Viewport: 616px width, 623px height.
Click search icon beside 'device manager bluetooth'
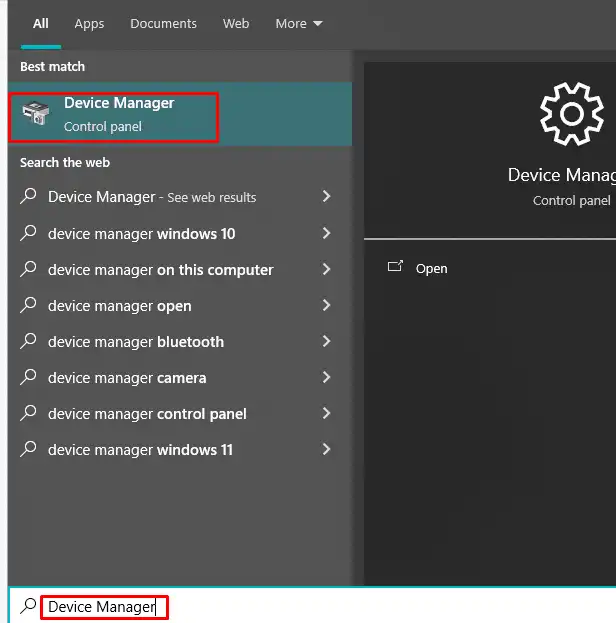[x=29, y=341]
